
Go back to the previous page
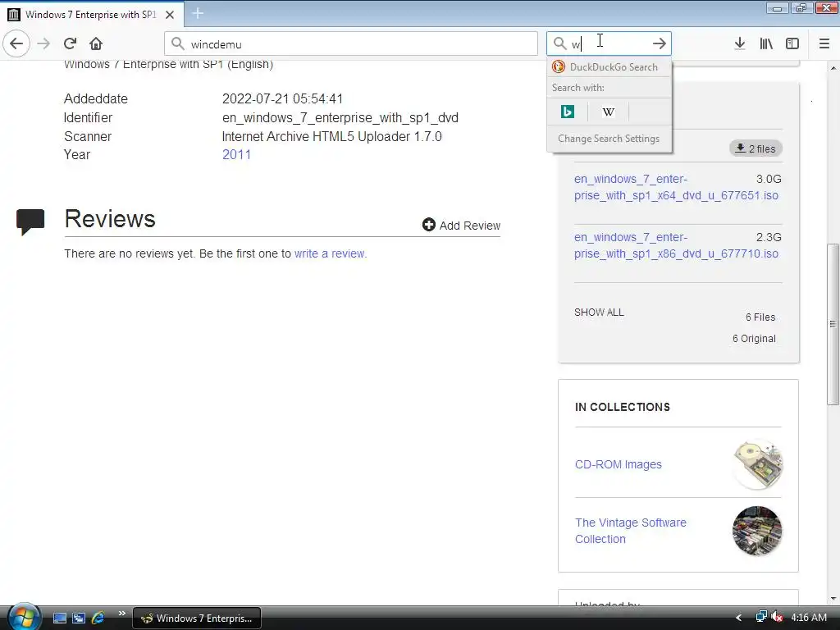pyautogui.click(x=16, y=43)
